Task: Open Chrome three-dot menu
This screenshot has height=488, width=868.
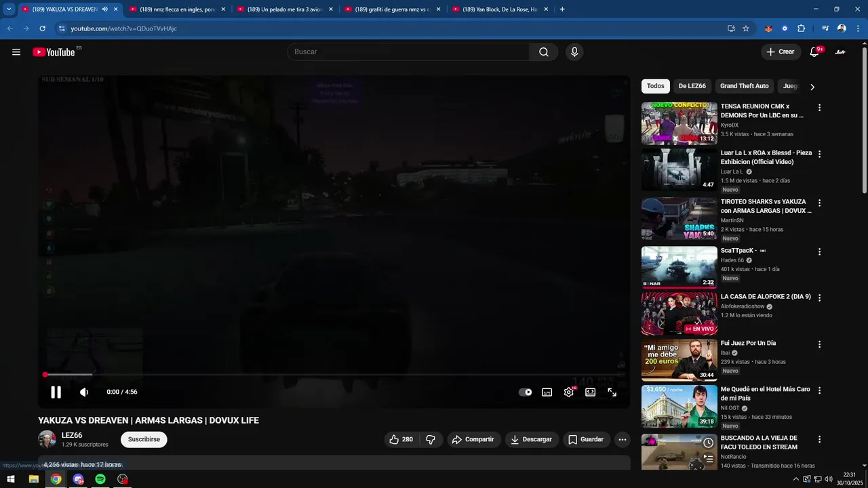Action: pyautogui.click(x=859, y=28)
